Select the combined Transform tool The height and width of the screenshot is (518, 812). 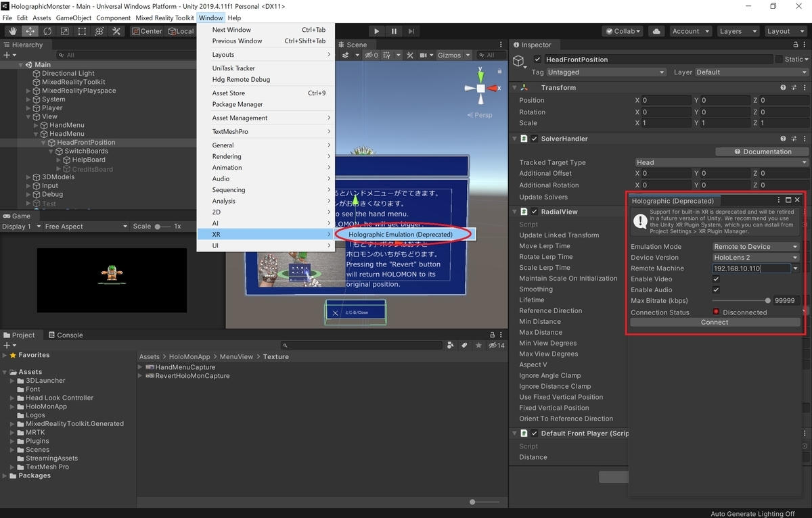click(x=99, y=31)
